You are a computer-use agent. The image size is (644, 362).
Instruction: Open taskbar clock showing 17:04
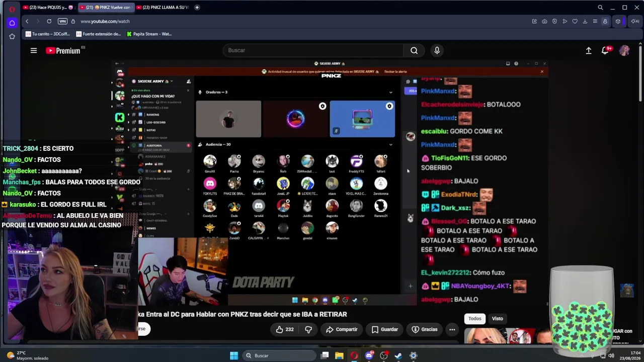point(630,355)
